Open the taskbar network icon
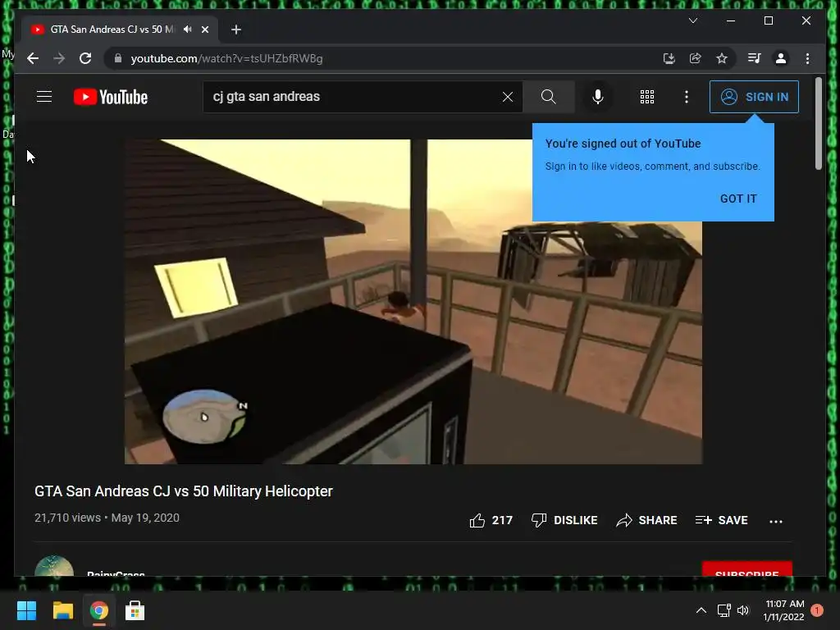Image resolution: width=840 pixels, height=630 pixels. click(x=724, y=610)
